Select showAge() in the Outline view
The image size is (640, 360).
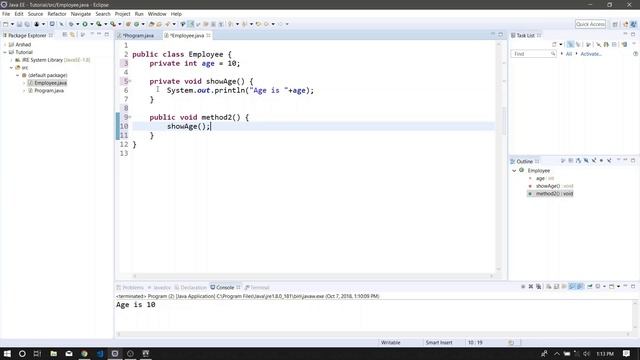pyautogui.click(x=551, y=186)
